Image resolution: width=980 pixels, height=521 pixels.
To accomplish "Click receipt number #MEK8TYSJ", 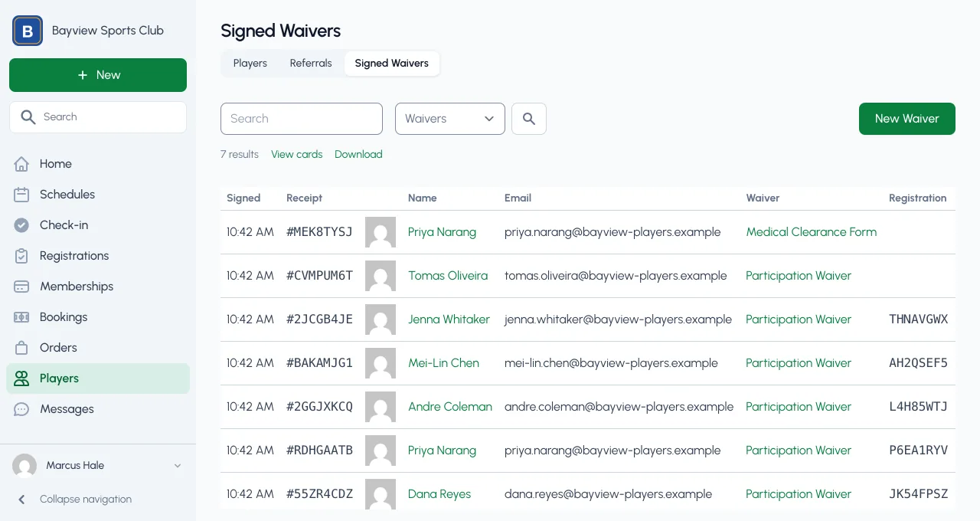I will tap(319, 232).
